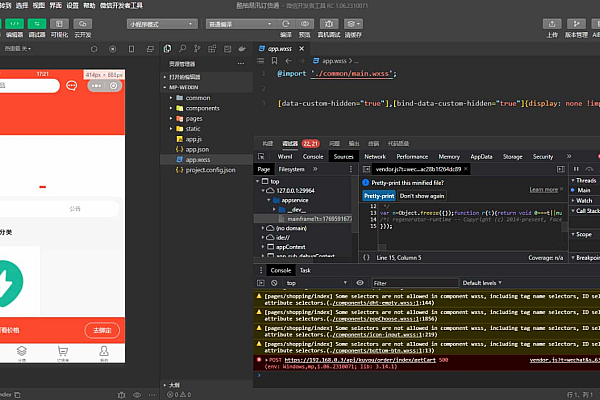Switch to the Network tab

(x=375, y=157)
